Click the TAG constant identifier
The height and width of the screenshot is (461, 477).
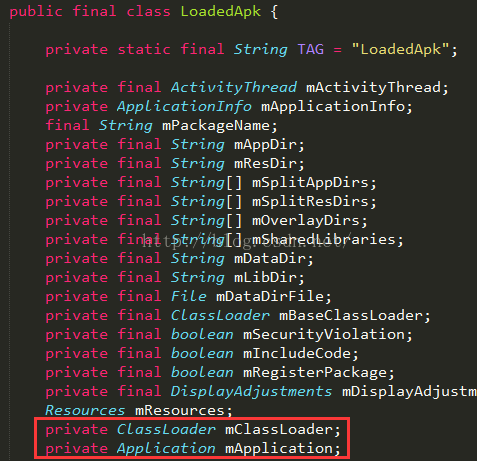pyautogui.click(x=310, y=49)
